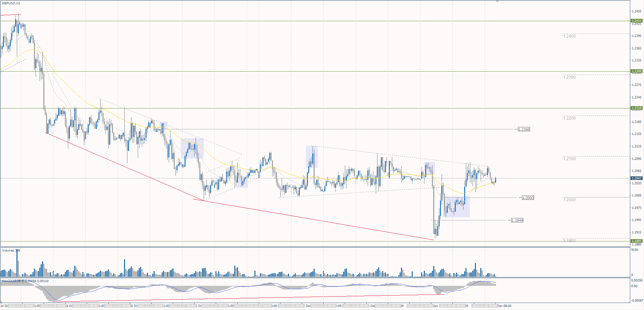Select the GBPUSD,H1 chart title label
This screenshot has height=310, width=644.
pyautogui.click(x=11, y=3)
